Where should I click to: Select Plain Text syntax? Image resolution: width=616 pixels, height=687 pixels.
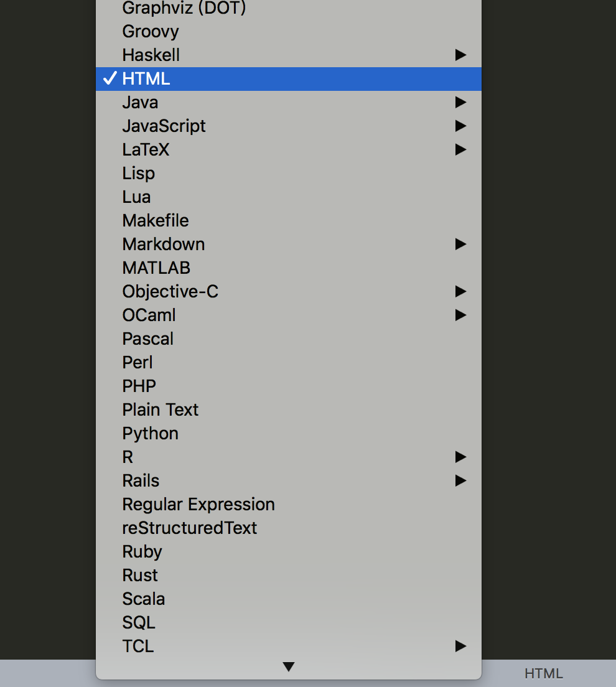click(x=160, y=410)
